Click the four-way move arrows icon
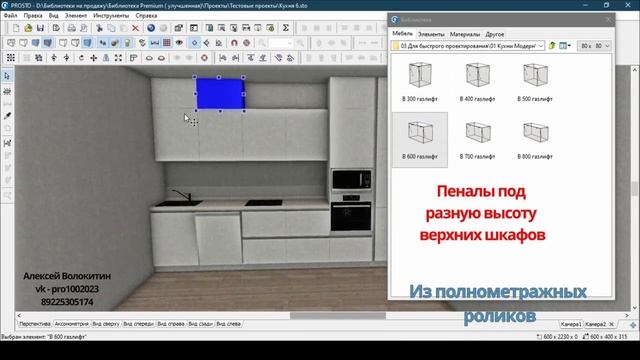This screenshot has width=640, height=360. click(93, 58)
